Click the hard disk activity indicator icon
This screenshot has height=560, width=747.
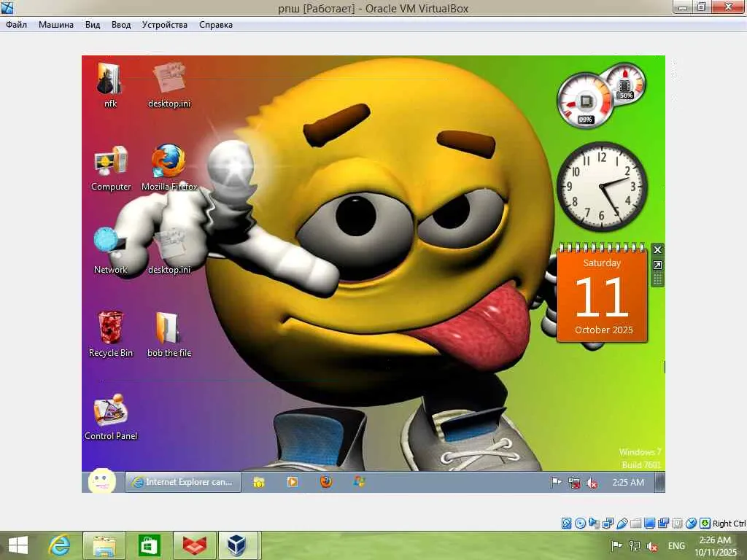tap(566, 524)
